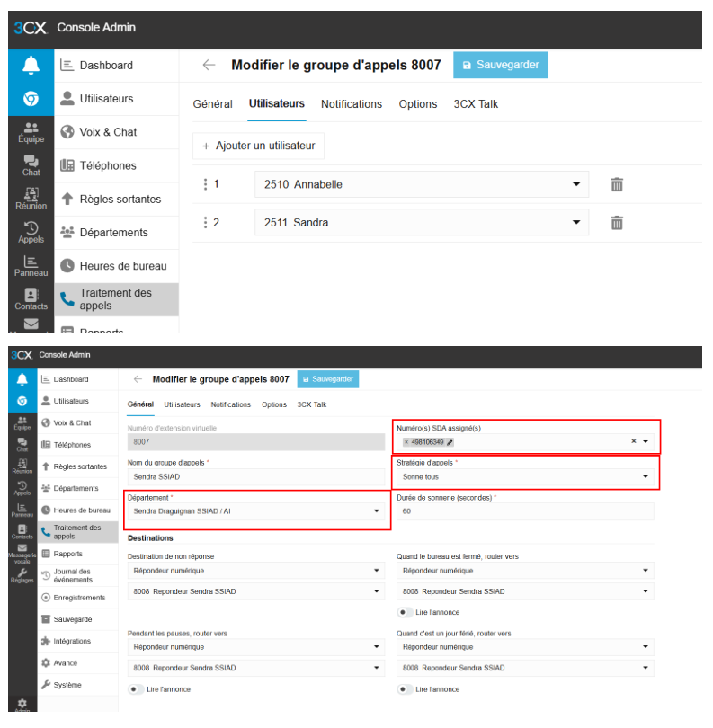Open Destination de non réponse type dropdown
Screen dimensions: 713x728
point(256,571)
